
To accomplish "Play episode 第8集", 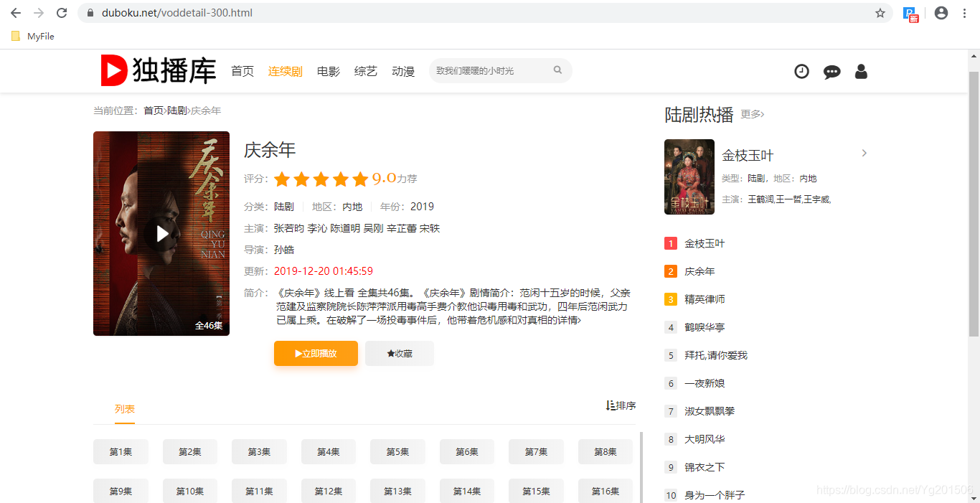I will tap(606, 452).
